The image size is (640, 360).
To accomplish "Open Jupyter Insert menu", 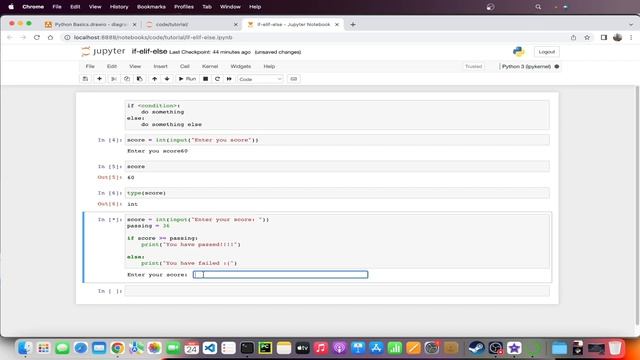I will pyautogui.click(x=160, y=66).
